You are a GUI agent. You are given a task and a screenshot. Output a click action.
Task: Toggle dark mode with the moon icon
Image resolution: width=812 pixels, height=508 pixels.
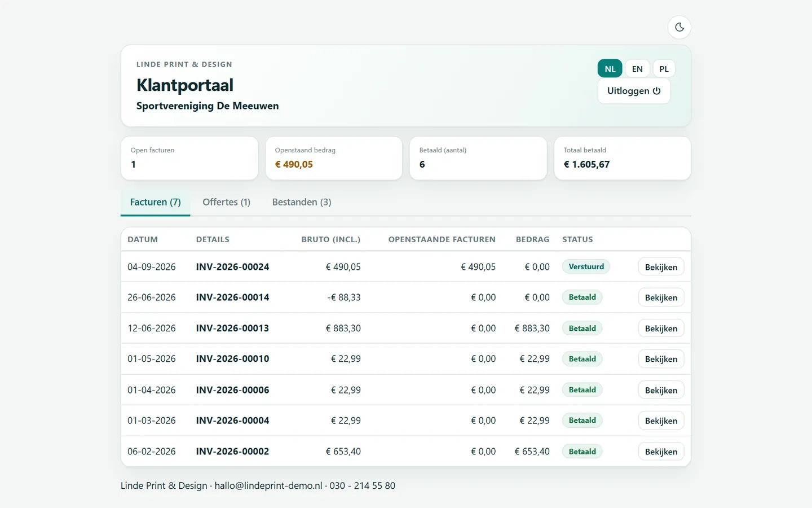coord(679,27)
